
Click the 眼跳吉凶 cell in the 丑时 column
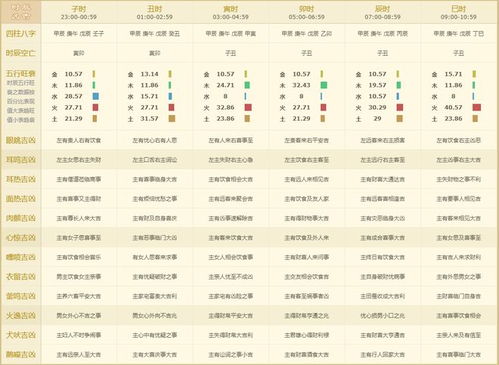point(155,140)
